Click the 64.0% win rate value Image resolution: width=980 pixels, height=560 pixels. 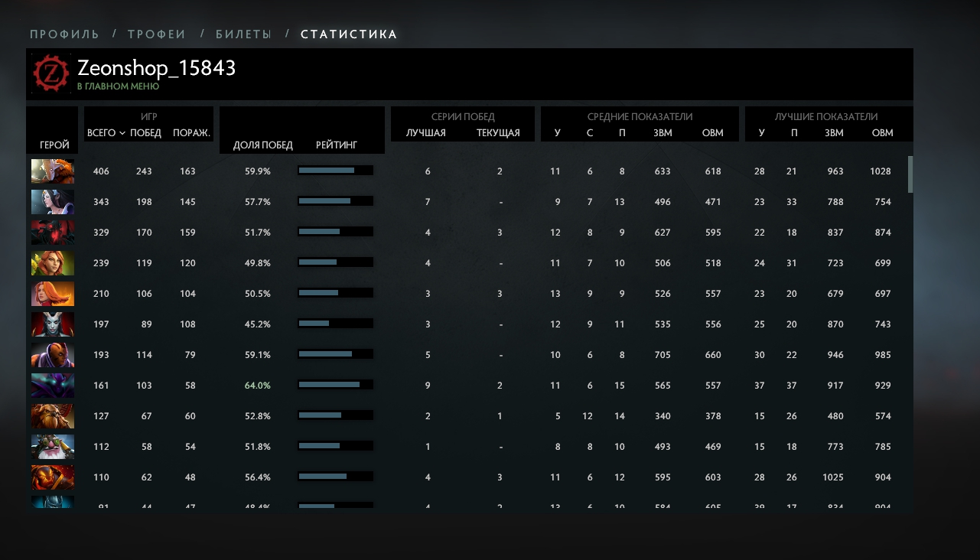(x=258, y=386)
